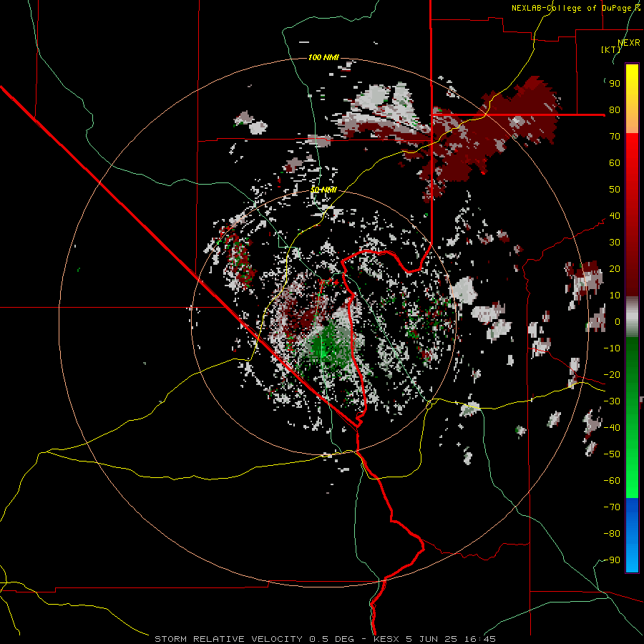This screenshot has width=644, height=644.
Task: Click the 20 value on velocity scale
Action: click(x=615, y=269)
